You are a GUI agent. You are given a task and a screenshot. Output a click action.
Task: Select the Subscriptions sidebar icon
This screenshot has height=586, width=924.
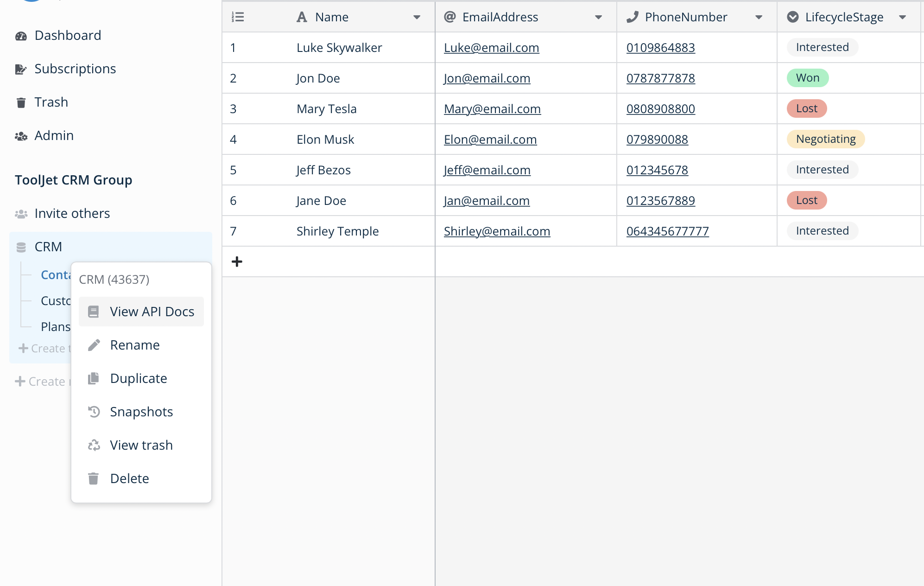(x=20, y=69)
